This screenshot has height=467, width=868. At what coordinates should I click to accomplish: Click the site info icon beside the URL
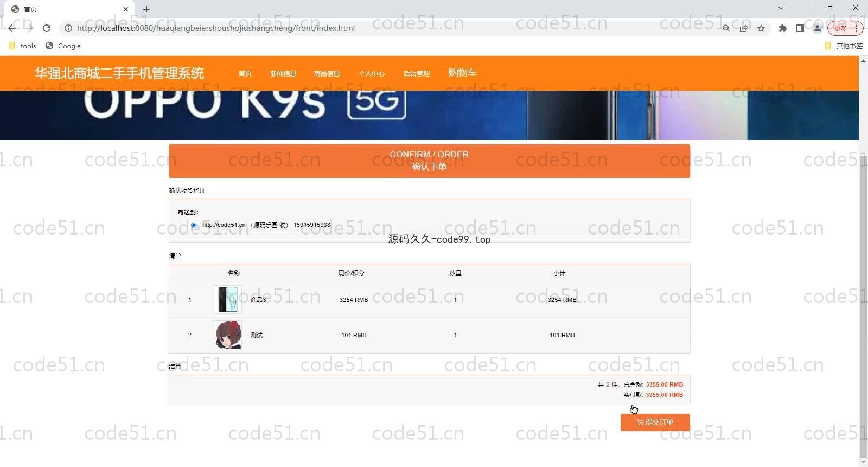[x=68, y=28]
